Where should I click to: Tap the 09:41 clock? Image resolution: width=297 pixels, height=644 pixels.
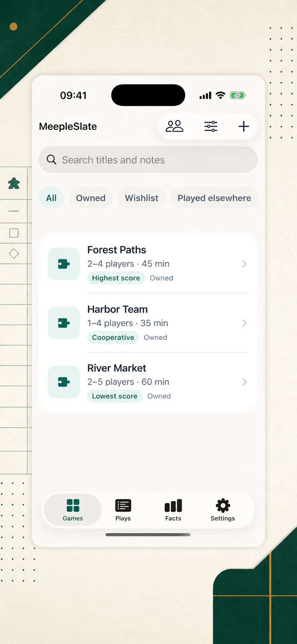pyautogui.click(x=73, y=95)
